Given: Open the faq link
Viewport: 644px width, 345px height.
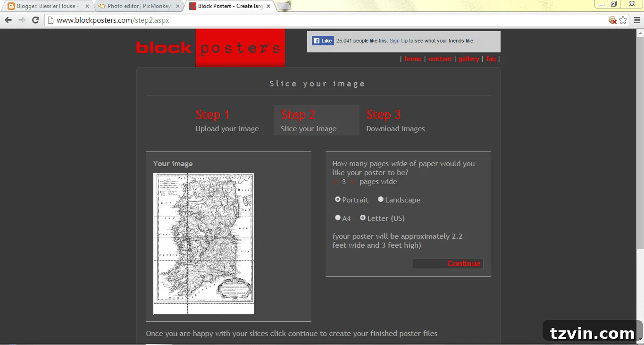Looking at the screenshot, I should 491,59.
